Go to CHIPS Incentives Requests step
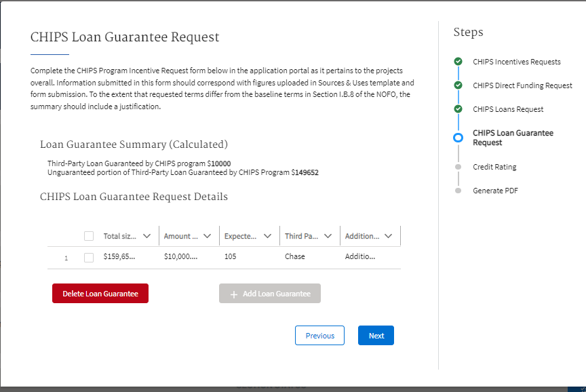The width and height of the screenshot is (586, 392). click(516, 62)
